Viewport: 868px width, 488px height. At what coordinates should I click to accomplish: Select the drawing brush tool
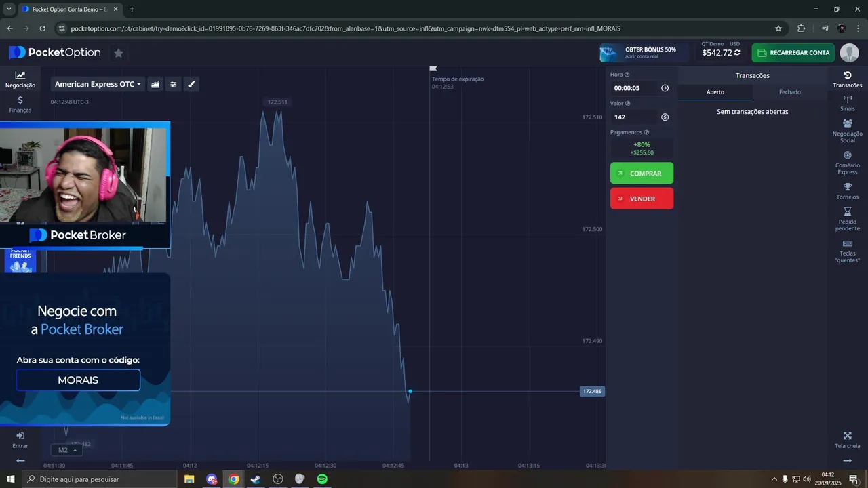pyautogui.click(x=191, y=84)
